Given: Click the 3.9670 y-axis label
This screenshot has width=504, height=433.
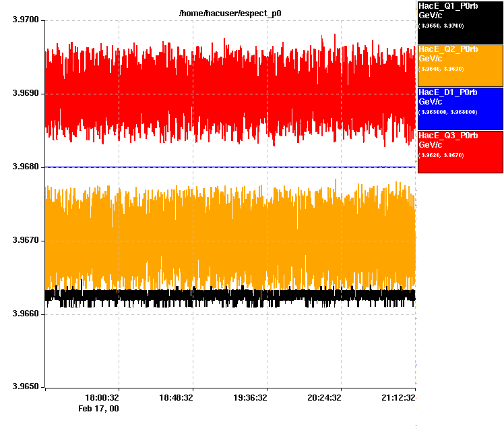Looking at the screenshot, I should (26, 241).
